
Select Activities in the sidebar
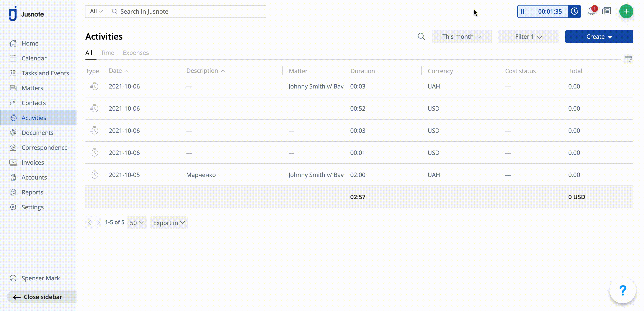tap(38, 118)
